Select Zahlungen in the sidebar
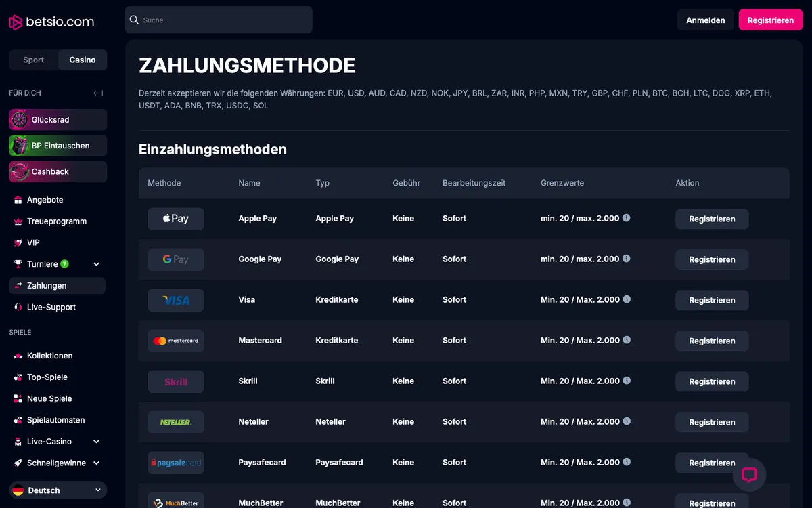812x508 pixels. tap(58, 286)
